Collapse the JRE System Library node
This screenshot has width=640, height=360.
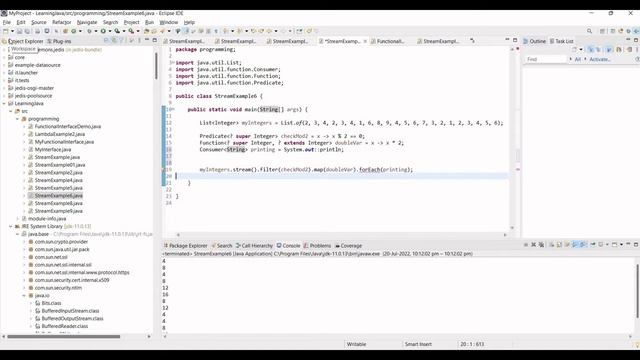11,227
